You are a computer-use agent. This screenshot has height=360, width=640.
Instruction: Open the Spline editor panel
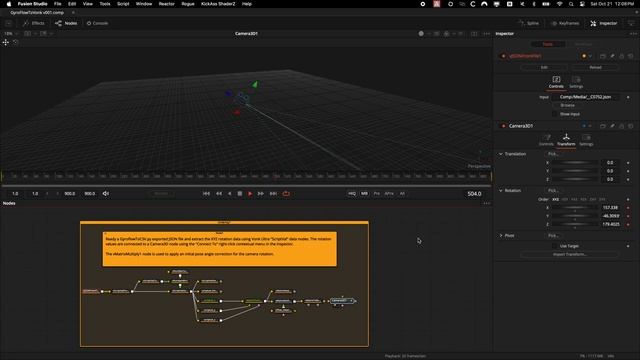pyautogui.click(x=529, y=23)
